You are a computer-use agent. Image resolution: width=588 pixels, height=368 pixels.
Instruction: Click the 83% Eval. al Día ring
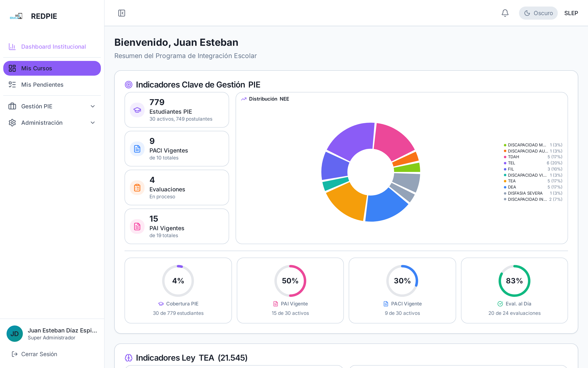(514, 281)
